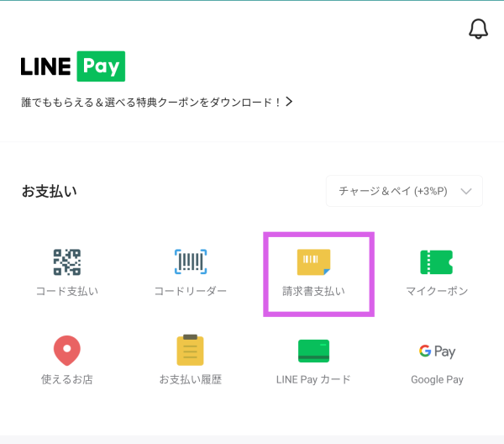Launch the コードリーダー barcode scanner icon

(191, 262)
